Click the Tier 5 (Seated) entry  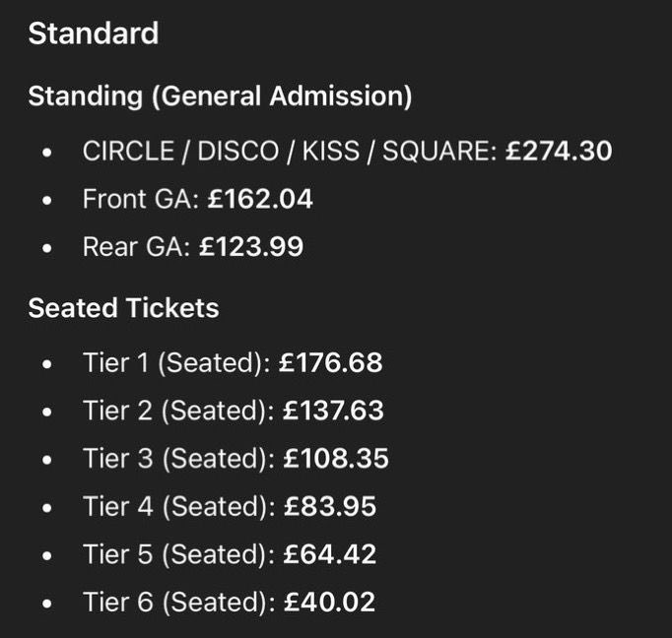pos(178,554)
